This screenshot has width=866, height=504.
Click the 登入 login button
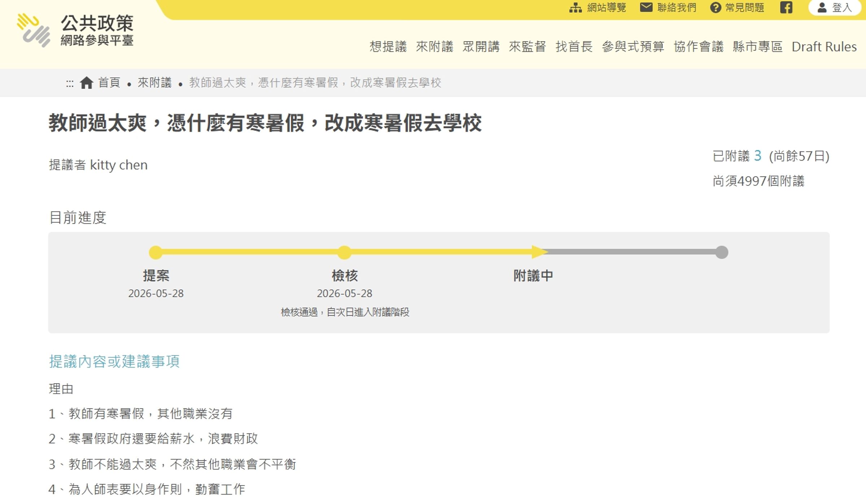pyautogui.click(x=834, y=8)
